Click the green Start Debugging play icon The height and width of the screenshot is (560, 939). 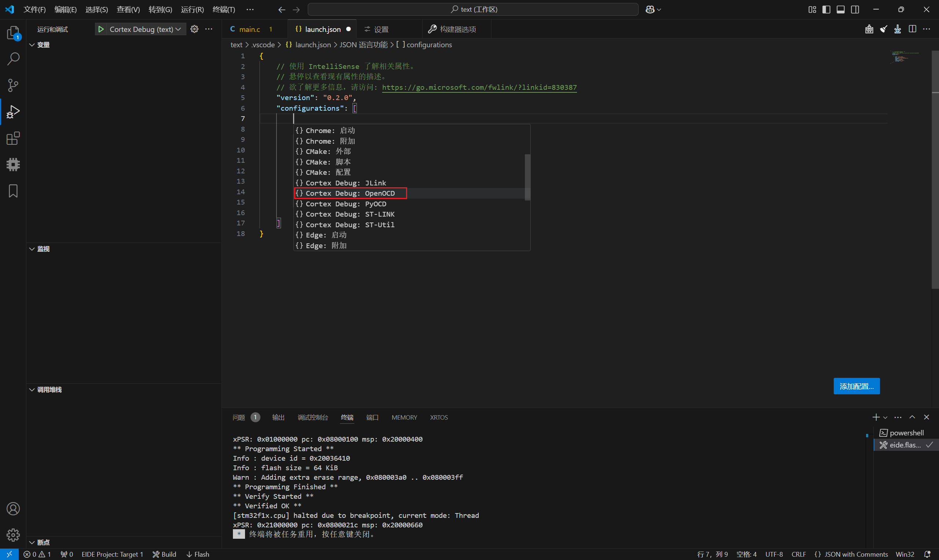[101, 29]
